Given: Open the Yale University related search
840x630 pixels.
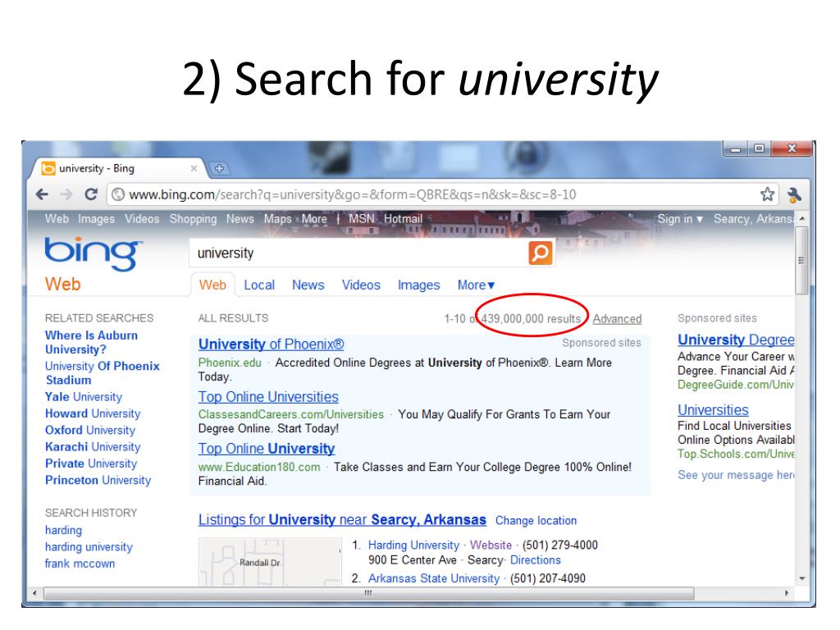Looking at the screenshot, I should tap(84, 397).
